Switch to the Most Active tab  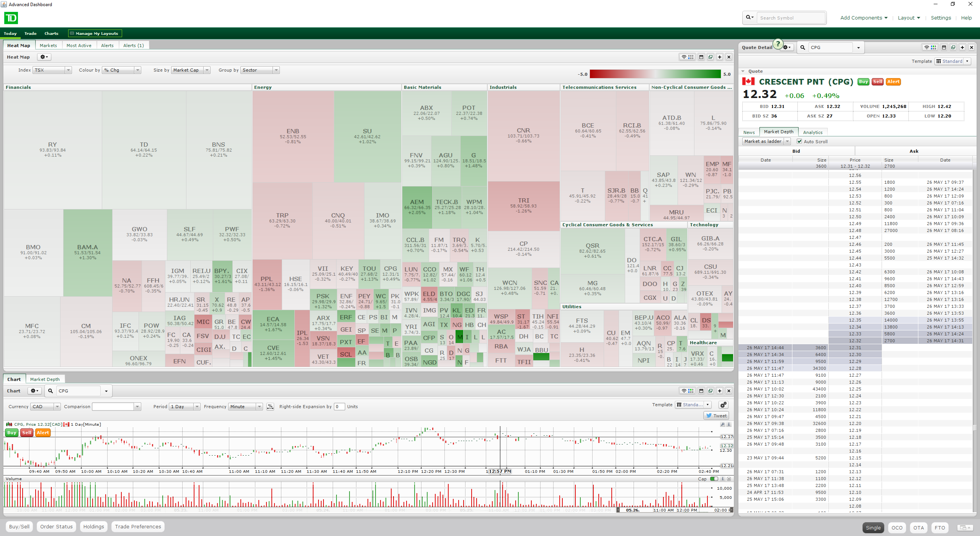[x=79, y=46]
